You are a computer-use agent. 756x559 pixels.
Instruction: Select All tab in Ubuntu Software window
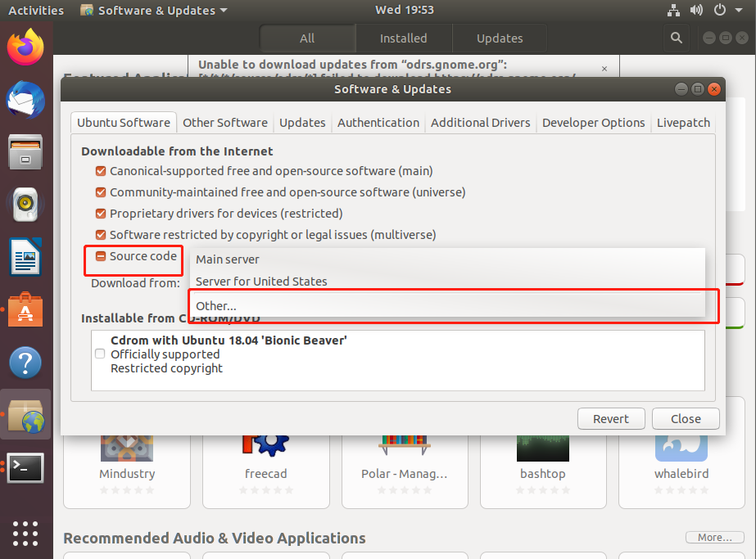[x=307, y=38]
